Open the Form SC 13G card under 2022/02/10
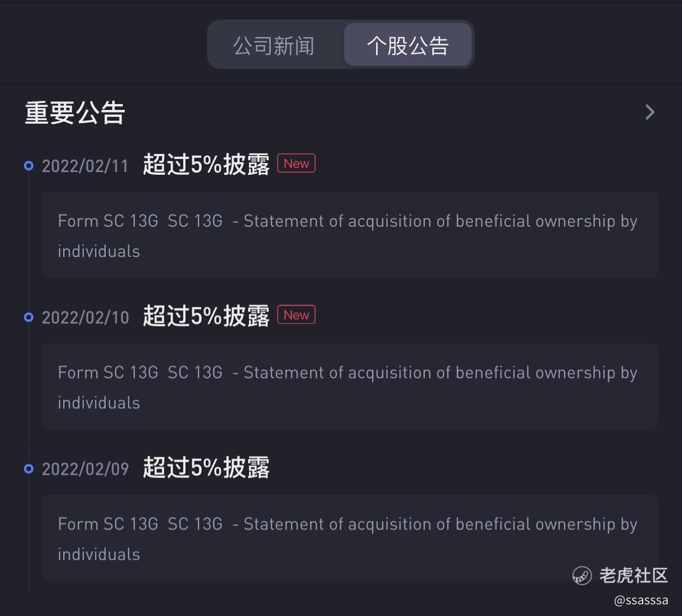 [x=349, y=386]
